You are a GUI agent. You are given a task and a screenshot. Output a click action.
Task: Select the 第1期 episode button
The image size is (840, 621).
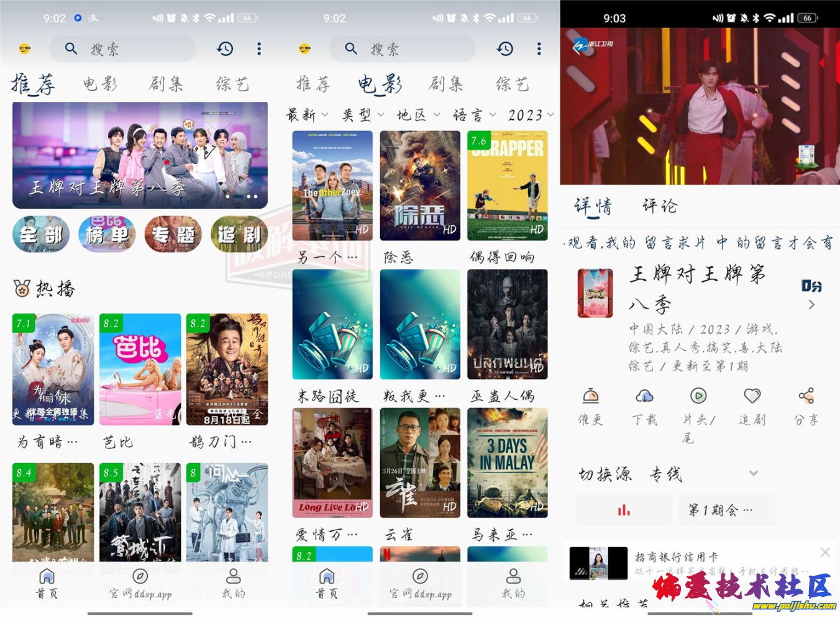click(726, 510)
